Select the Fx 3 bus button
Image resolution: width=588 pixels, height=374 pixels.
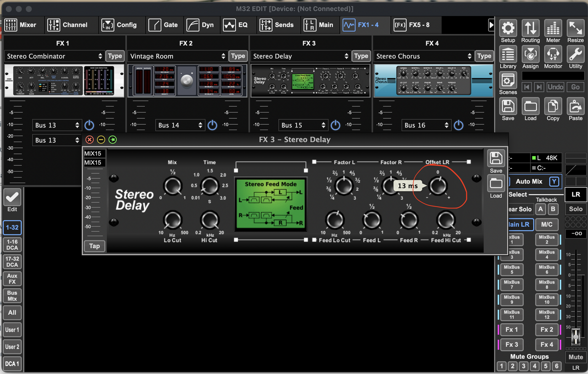tap(512, 344)
